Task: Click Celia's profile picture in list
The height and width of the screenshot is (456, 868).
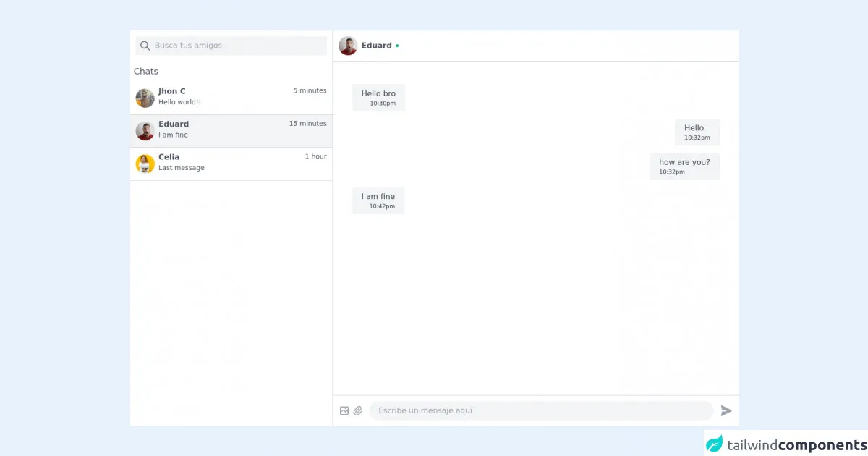Action: point(145,164)
